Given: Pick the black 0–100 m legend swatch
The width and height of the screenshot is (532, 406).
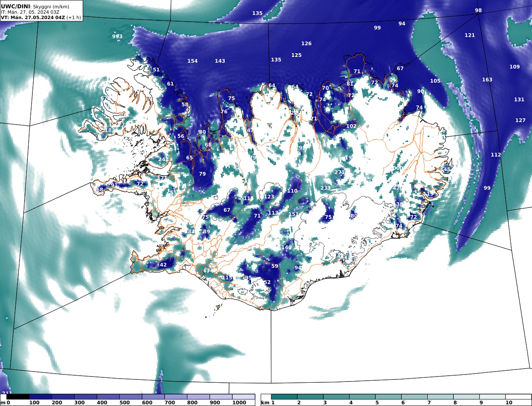Looking at the screenshot, I should pyautogui.click(x=18, y=397).
